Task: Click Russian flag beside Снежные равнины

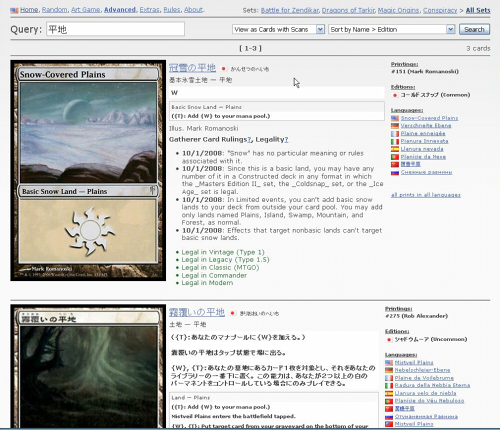Action: coord(395,172)
